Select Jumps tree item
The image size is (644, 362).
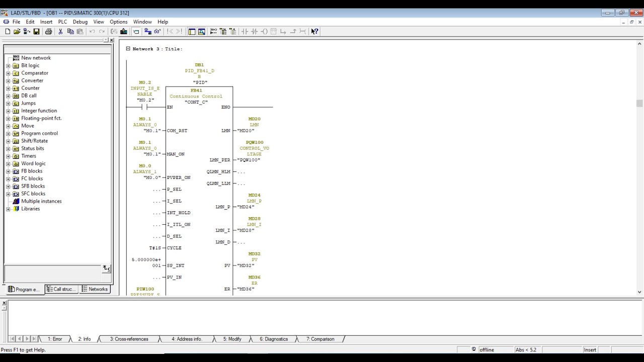[x=28, y=103]
